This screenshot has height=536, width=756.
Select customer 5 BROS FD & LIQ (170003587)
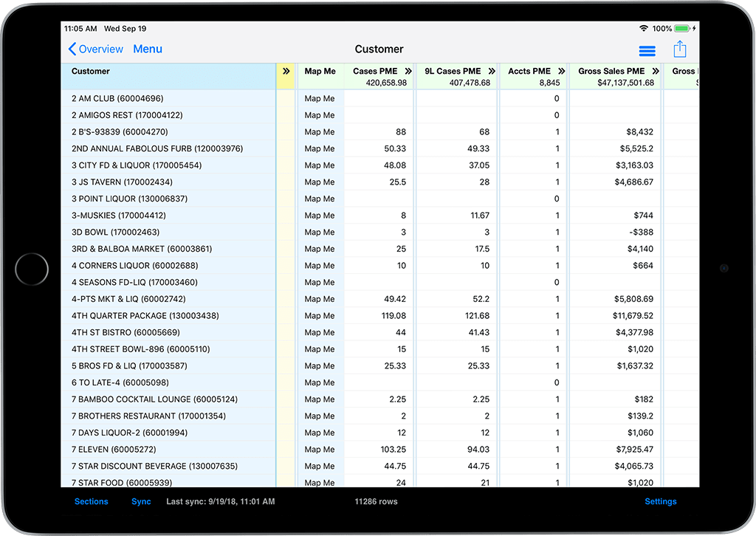coord(129,366)
